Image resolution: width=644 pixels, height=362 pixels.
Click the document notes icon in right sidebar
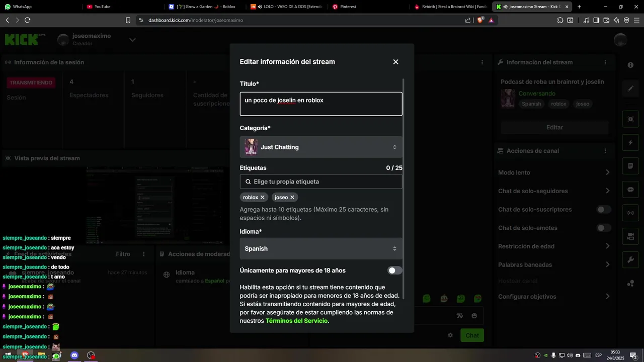tap(630, 166)
